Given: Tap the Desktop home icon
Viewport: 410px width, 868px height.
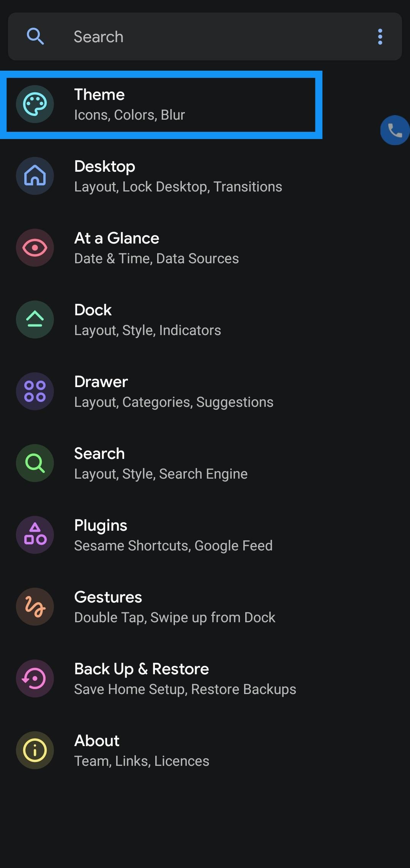Looking at the screenshot, I should (x=35, y=176).
